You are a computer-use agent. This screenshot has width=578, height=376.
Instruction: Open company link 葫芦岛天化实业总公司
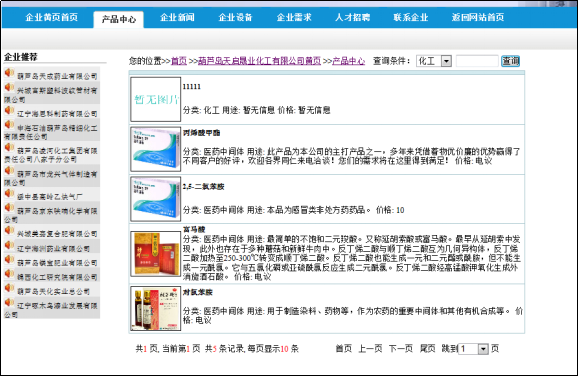pyautogui.click(x=53, y=292)
